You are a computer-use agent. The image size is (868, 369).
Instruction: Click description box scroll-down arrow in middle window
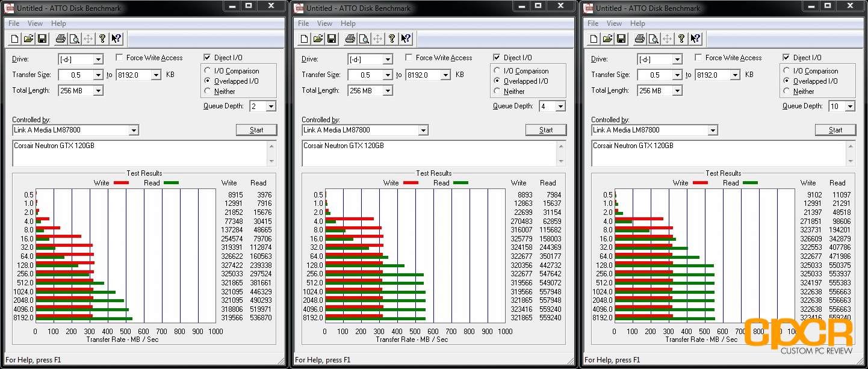point(561,161)
